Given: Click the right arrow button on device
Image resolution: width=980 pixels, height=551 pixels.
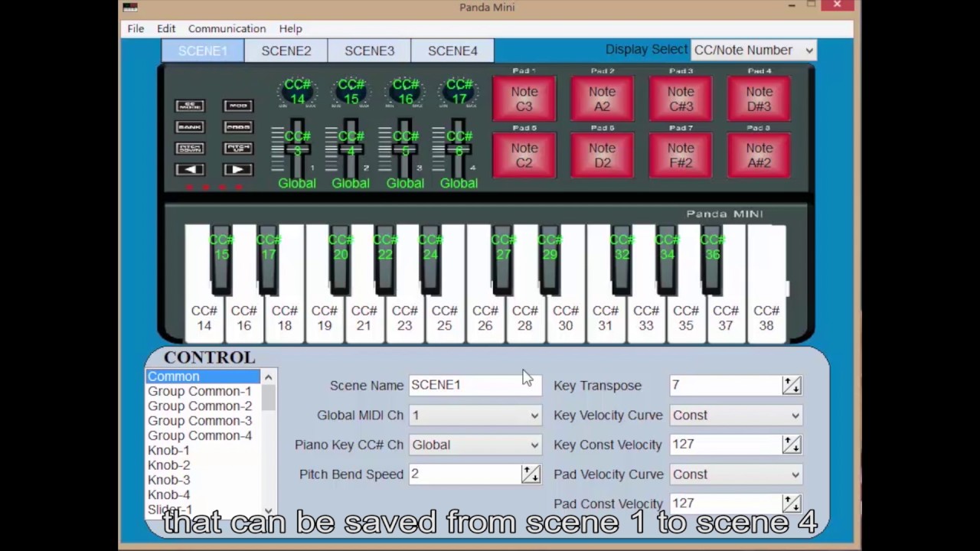Looking at the screenshot, I should coord(238,169).
